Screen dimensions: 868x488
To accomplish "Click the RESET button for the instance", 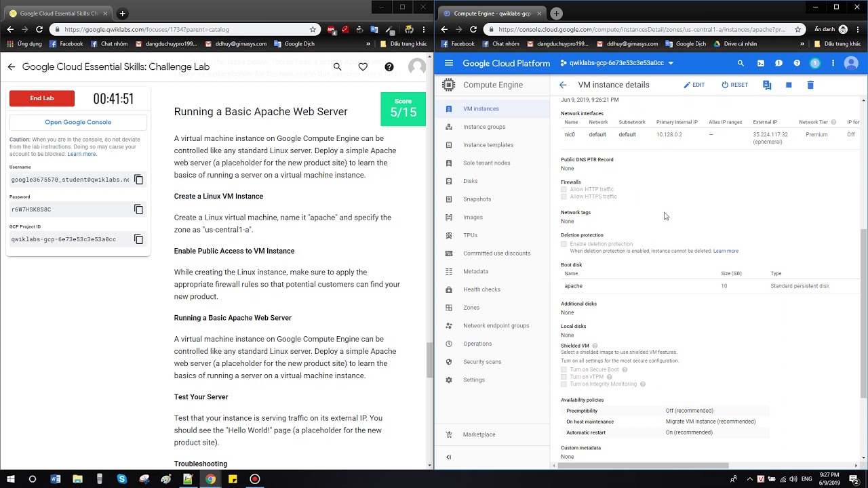I will 734,85.
